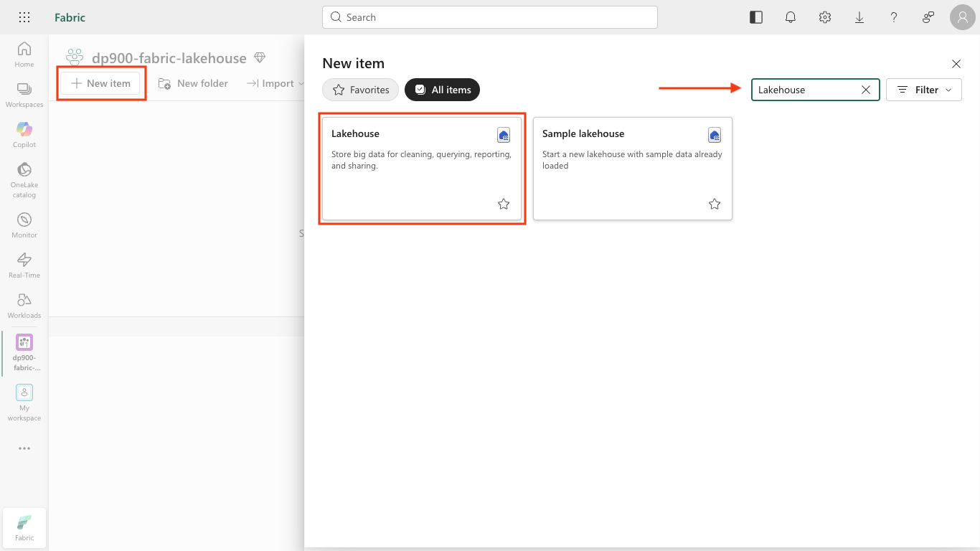
Task: Expand the Filter dropdown
Action: tap(924, 90)
